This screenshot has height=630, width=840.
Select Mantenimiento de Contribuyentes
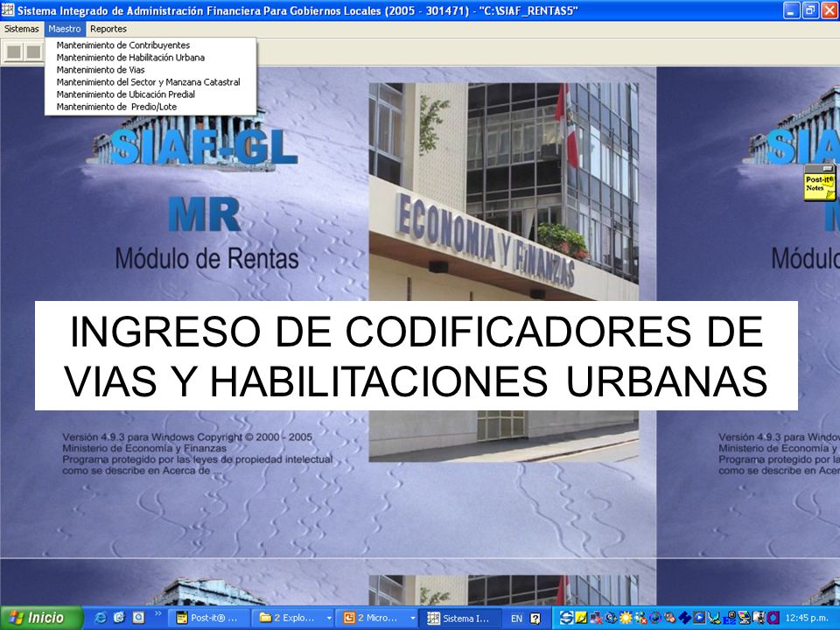click(x=123, y=45)
